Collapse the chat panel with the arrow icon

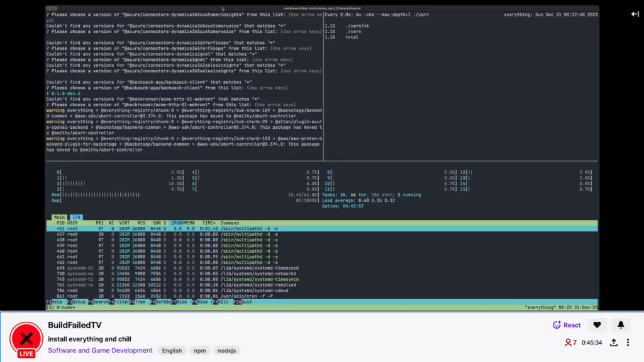[635, 14]
